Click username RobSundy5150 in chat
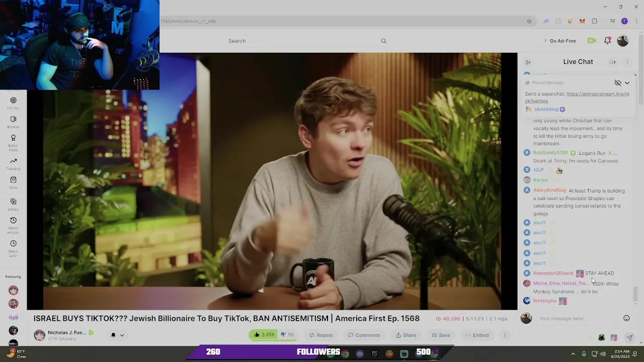 pyautogui.click(x=550, y=153)
